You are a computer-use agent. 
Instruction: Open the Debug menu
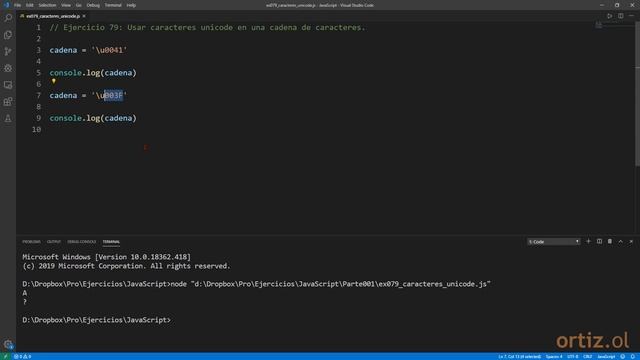pos(93,5)
